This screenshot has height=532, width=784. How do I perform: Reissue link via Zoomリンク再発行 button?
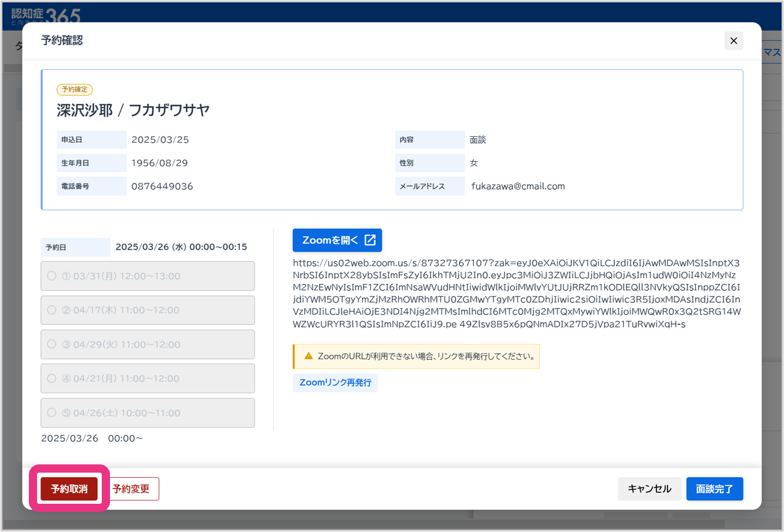(x=335, y=383)
